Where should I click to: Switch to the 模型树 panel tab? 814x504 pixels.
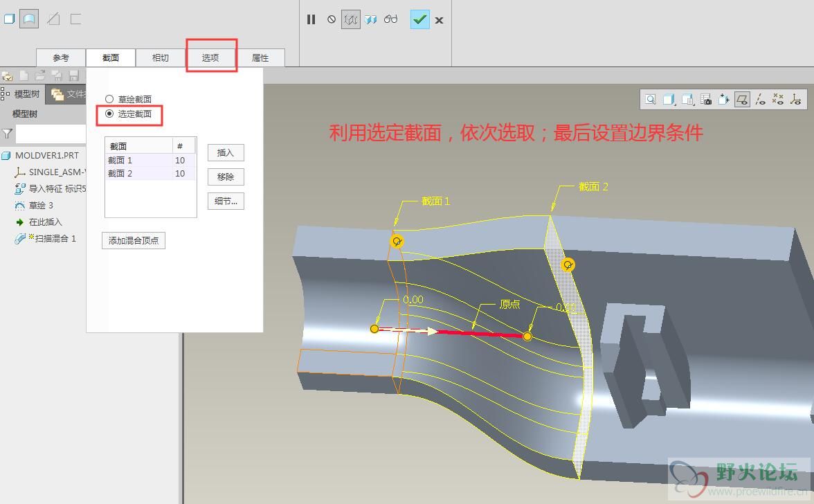(22, 94)
